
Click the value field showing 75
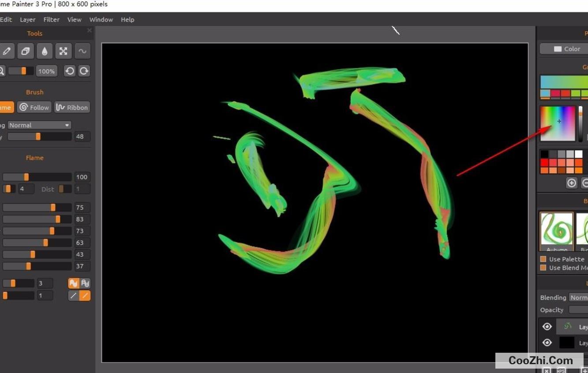(x=82, y=207)
